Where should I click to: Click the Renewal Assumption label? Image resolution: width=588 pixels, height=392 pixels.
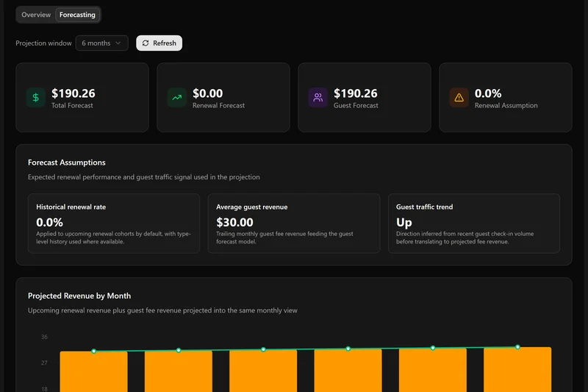click(506, 105)
